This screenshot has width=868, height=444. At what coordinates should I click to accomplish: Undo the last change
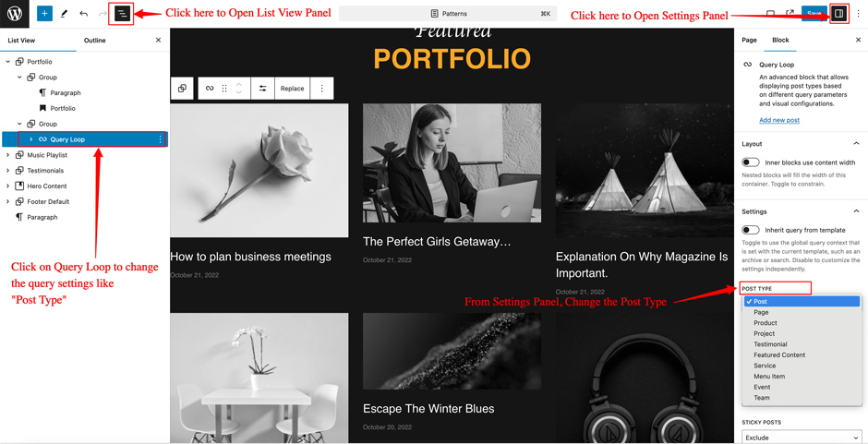(84, 13)
